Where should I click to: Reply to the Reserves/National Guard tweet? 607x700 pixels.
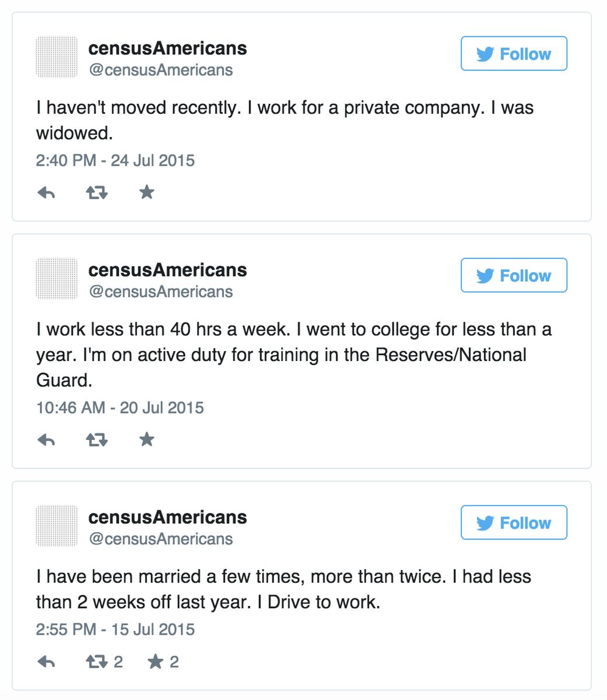pyautogui.click(x=46, y=439)
